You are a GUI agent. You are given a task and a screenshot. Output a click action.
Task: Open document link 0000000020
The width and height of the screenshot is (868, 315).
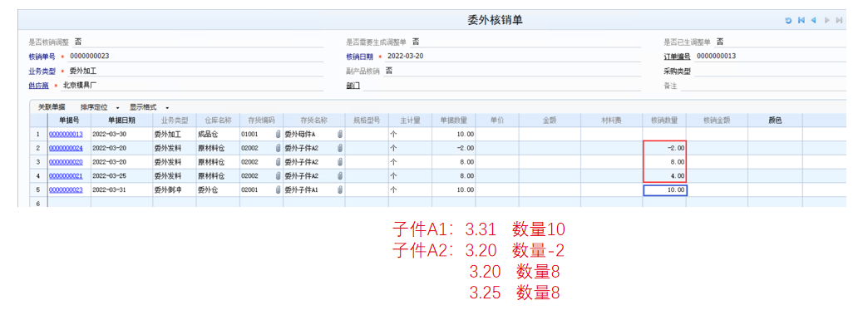click(66, 162)
